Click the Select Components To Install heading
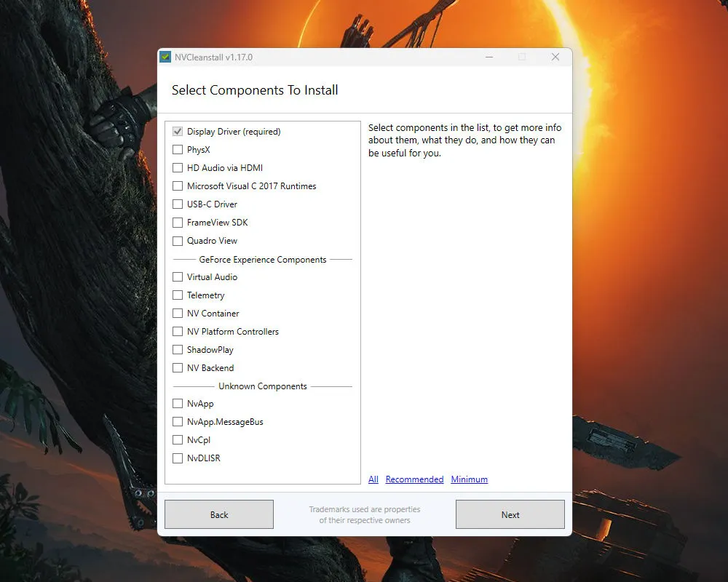The width and height of the screenshot is (728, 582). (x=255, y=90)
